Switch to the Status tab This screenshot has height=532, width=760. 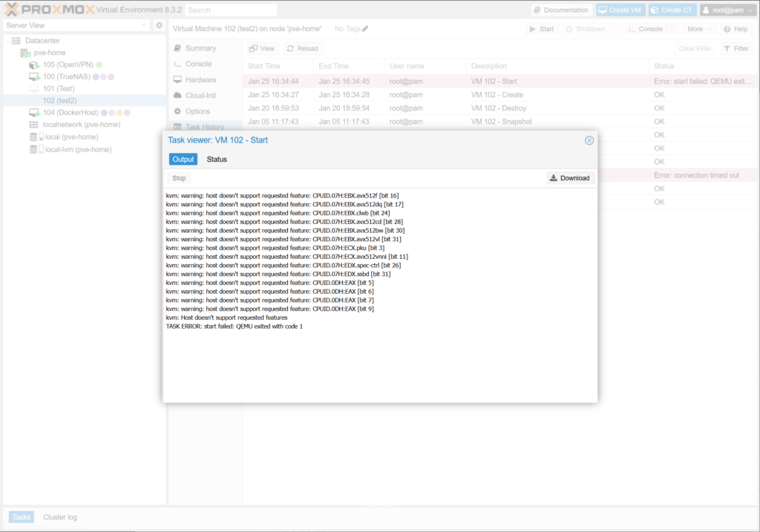click(217, 160)
